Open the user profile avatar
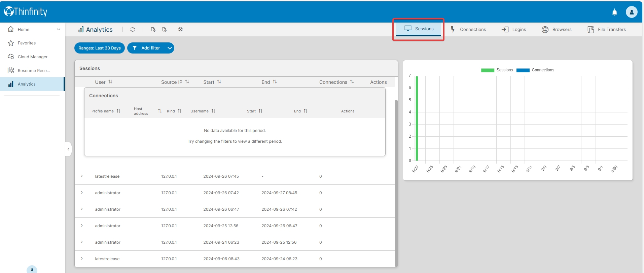The image size is (644, 273). pyautogui.click(x=631, y=12)
